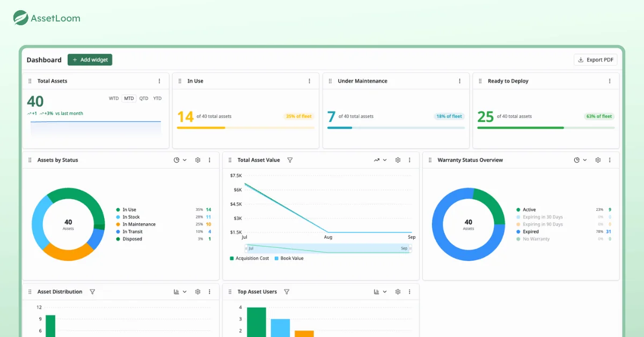The height and width of the screenshot is (337, 644).
Task: Select the YTD period tab
Action: 157,98
